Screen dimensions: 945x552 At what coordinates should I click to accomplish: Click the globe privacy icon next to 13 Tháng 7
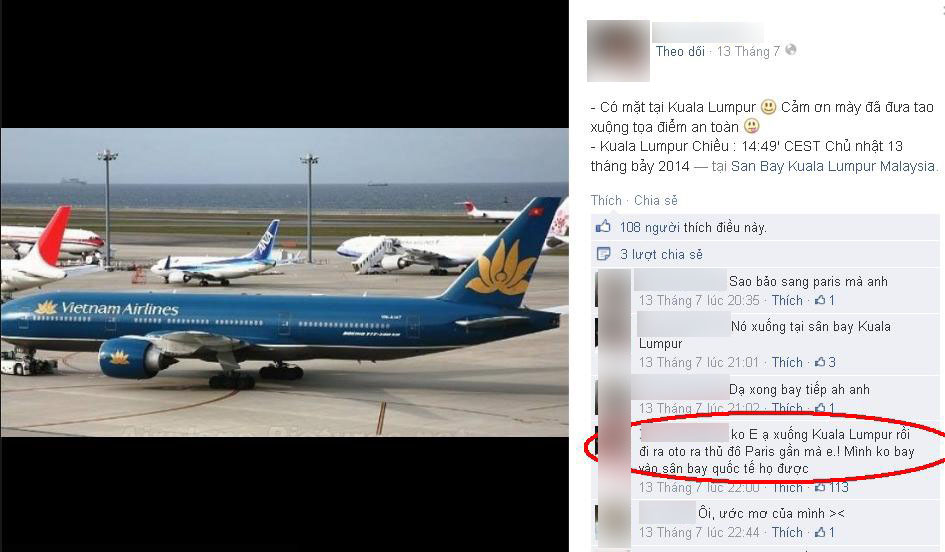(791, 50)
